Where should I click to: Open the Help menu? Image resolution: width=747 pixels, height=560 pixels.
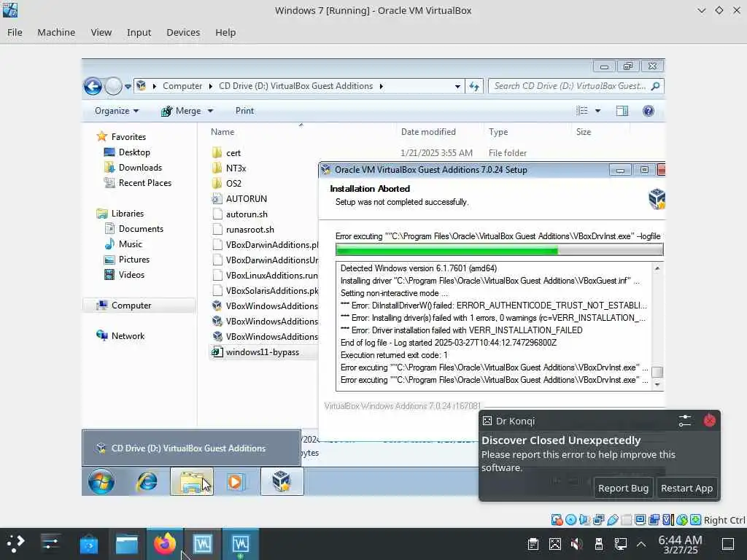[x=225, y=32]
